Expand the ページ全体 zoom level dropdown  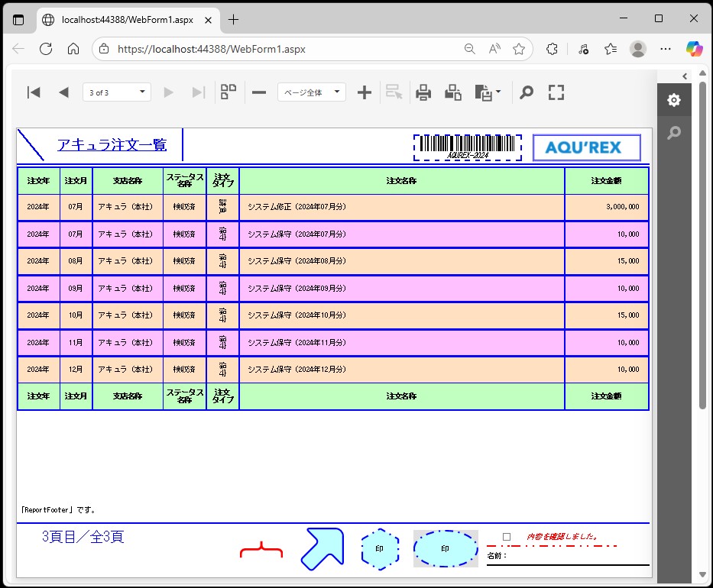point(312,92)
